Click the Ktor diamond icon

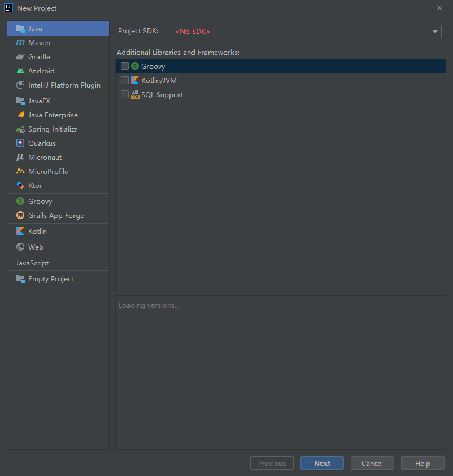click(20, 185)
